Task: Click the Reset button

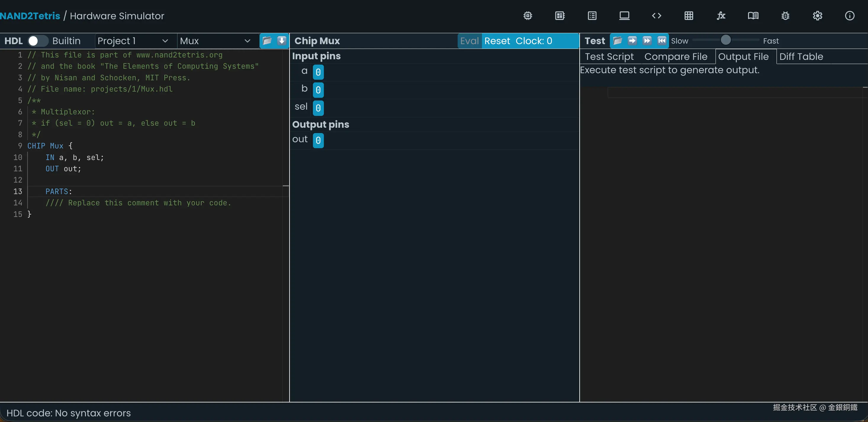Action: (x=497, y=41)
